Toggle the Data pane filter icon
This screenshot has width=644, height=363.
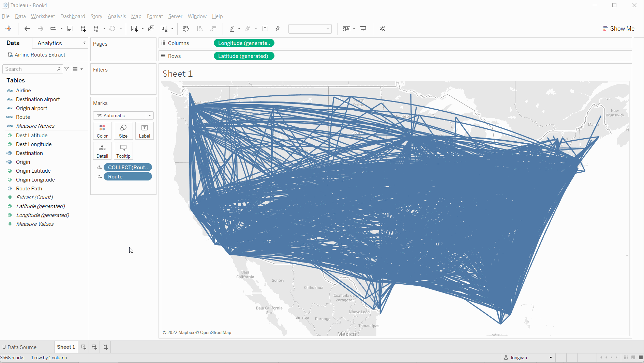(67, 69)
